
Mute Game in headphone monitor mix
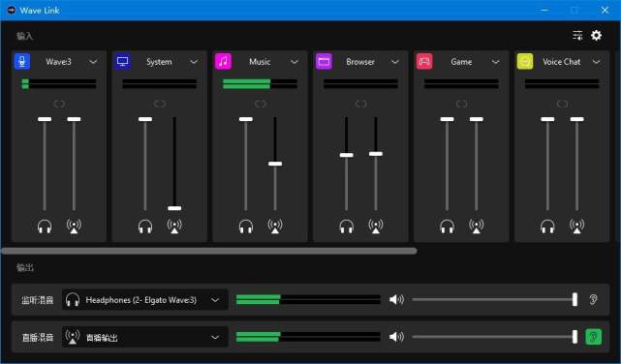click(447, 227)
